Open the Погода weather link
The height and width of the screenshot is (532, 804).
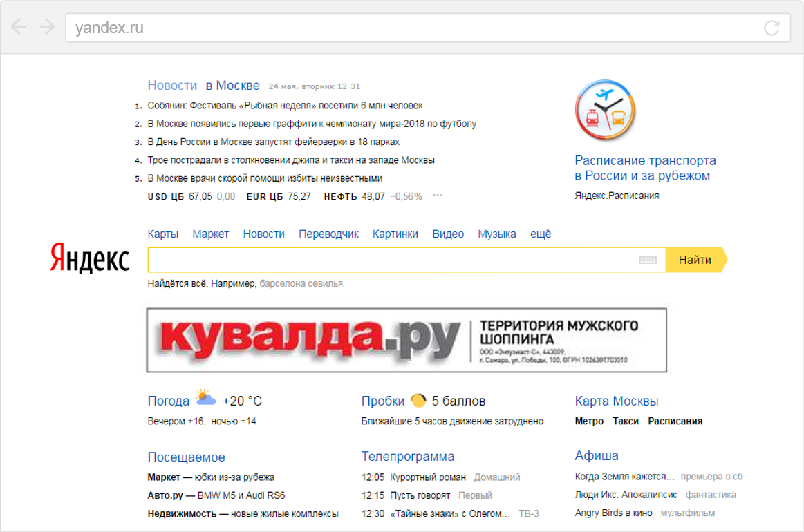pyautogui.click(x=169, y=401)
